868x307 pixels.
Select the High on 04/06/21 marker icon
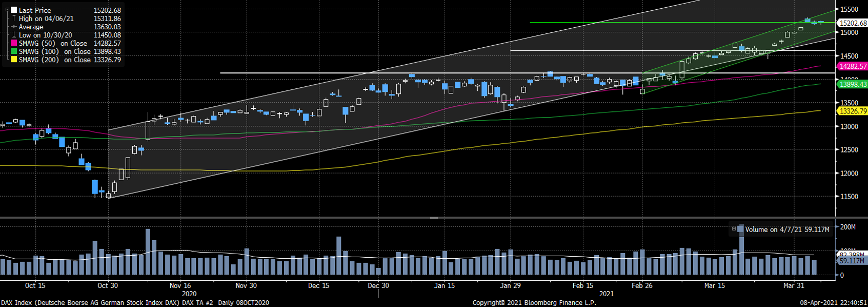point(14,18)
